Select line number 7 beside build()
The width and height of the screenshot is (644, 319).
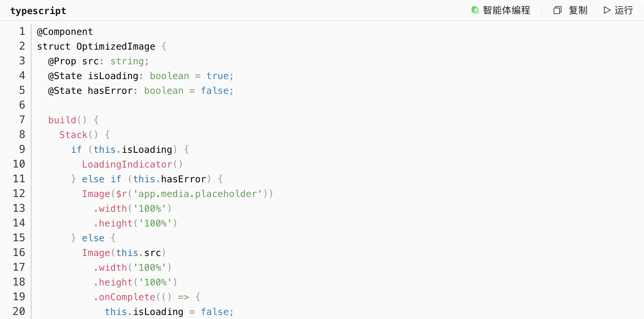pyautogui.click(x=22, y=120)
